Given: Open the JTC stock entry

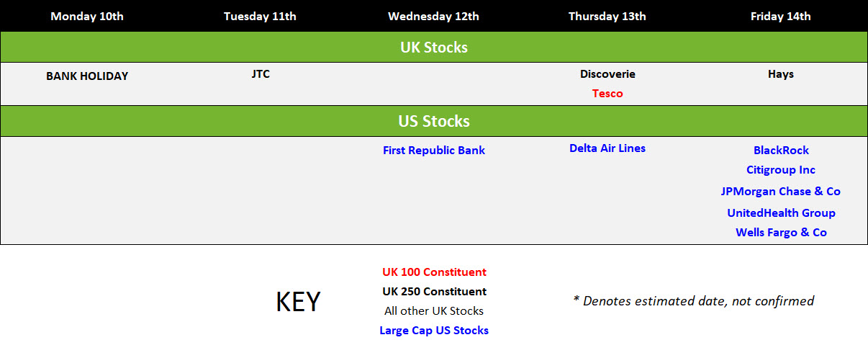Looking at the screenshot, I should (x=261, y=73).
